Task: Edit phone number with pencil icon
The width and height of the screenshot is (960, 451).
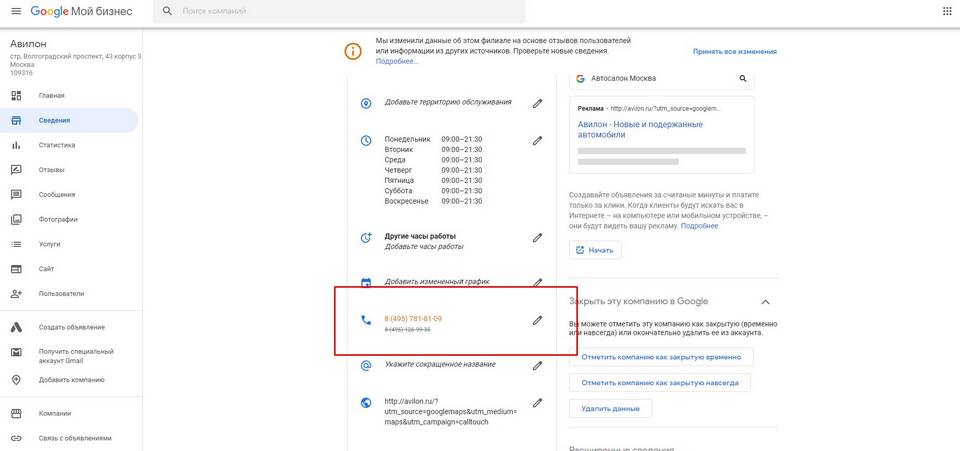Action: tap(537, 320)
